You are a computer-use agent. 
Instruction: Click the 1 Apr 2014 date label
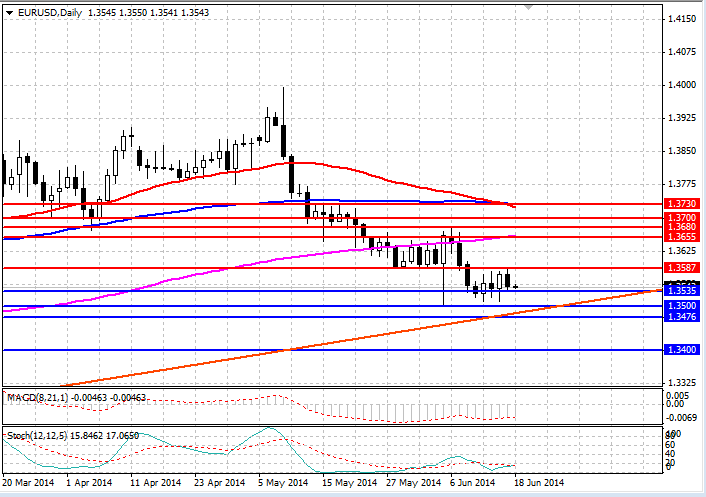click(89, 483)
